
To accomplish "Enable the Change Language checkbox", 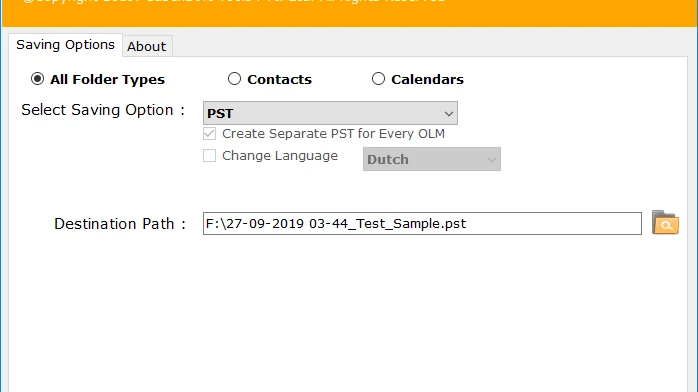I will tap(209, 156).
